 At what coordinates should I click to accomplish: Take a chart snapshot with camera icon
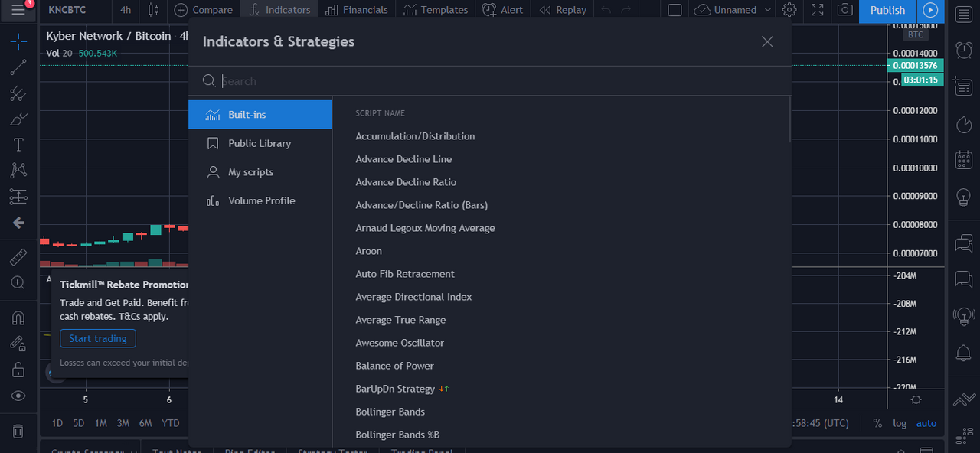point(844,10)
